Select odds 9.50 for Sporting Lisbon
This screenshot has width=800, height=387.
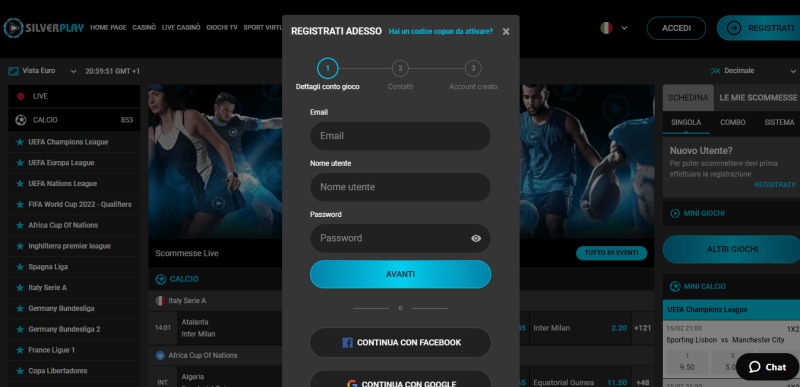(687, 362)
